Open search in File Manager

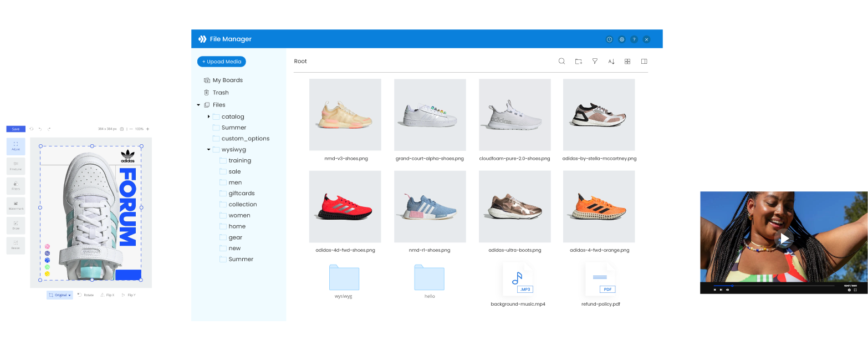coord(561,61)
